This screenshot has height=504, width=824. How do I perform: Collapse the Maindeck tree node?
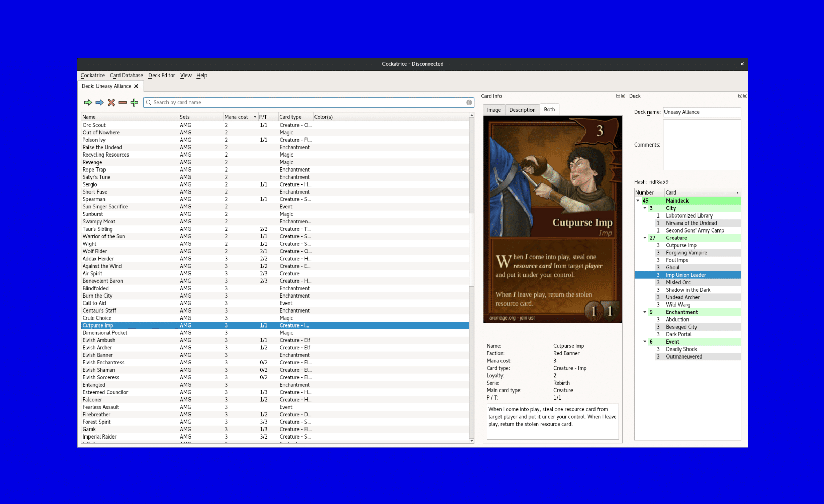pyautogui.click(x=638, y=200)
